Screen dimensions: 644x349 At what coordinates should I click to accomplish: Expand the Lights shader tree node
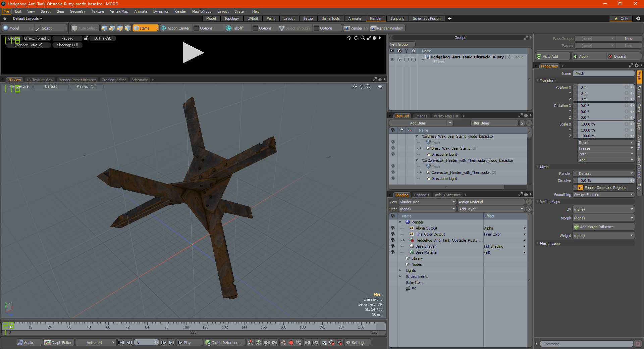pos(400,270)
